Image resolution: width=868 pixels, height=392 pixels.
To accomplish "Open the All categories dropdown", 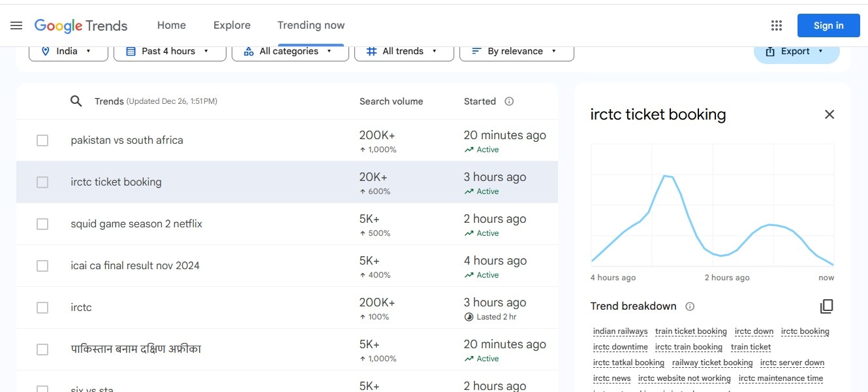I will click(x=290, y=51).
